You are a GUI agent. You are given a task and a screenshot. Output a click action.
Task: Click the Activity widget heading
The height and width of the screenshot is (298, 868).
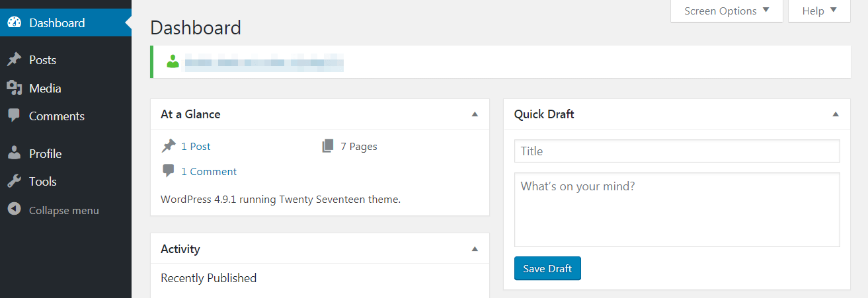tap(180, 248)
